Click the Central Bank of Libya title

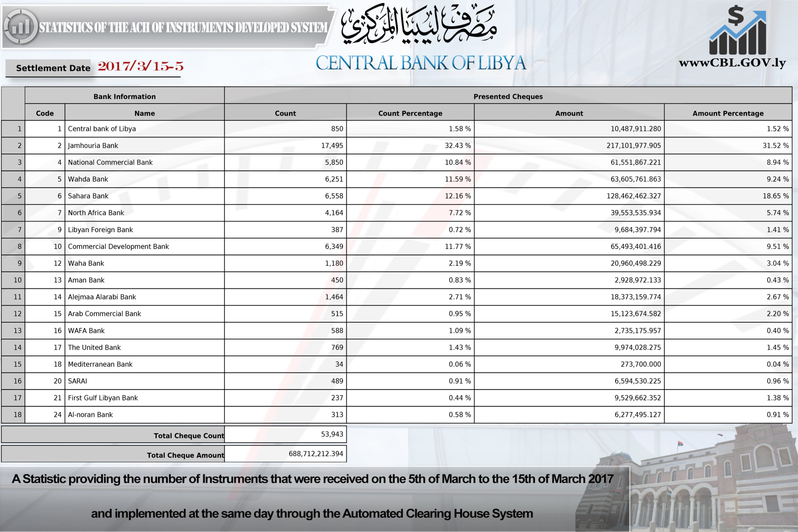click(421, 63)
